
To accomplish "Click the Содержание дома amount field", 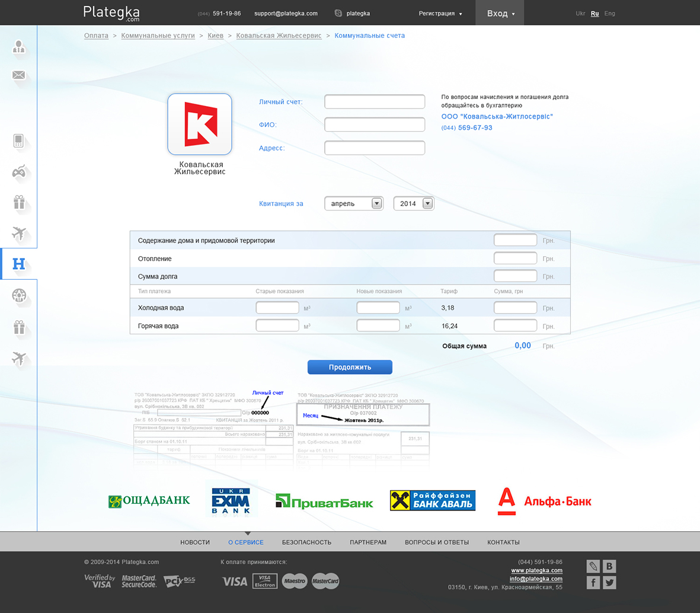I will tap(515, 240).
